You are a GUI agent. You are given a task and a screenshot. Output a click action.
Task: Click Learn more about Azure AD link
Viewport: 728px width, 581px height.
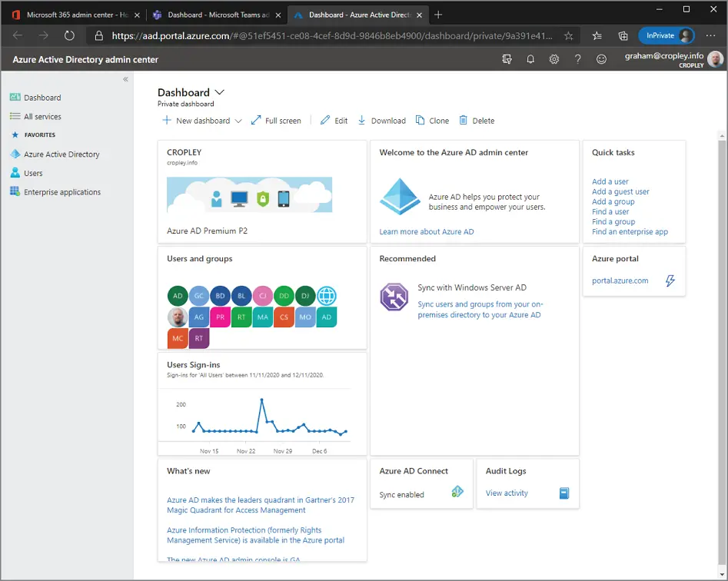(427, 231)
